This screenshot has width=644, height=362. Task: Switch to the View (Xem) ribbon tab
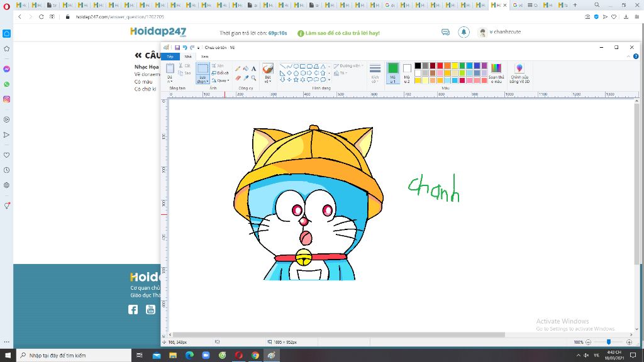(204, 56)
